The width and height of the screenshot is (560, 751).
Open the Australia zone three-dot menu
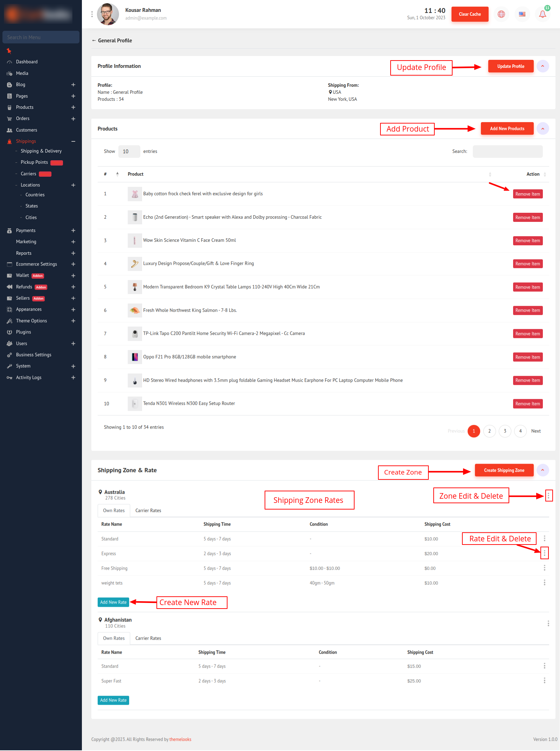(x=548, y=496)
